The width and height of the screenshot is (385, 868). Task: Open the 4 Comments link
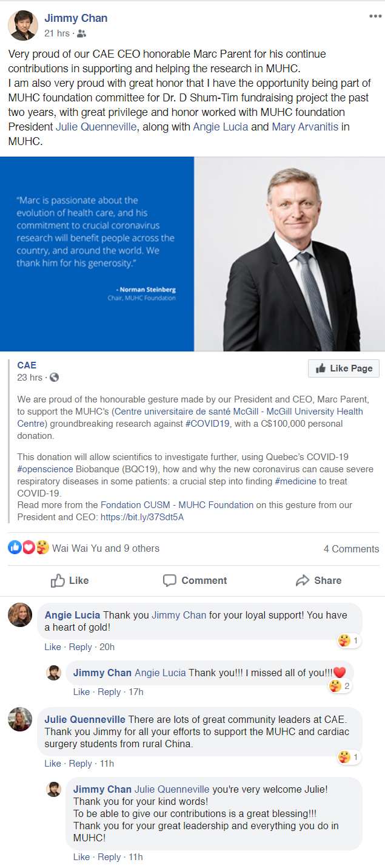click(x=351, y=549)
